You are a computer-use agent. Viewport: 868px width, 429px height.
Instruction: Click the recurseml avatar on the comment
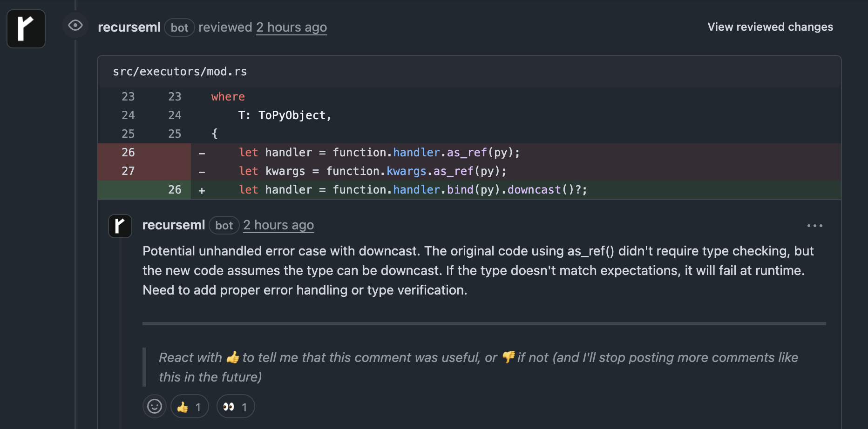tap(120, 226)
